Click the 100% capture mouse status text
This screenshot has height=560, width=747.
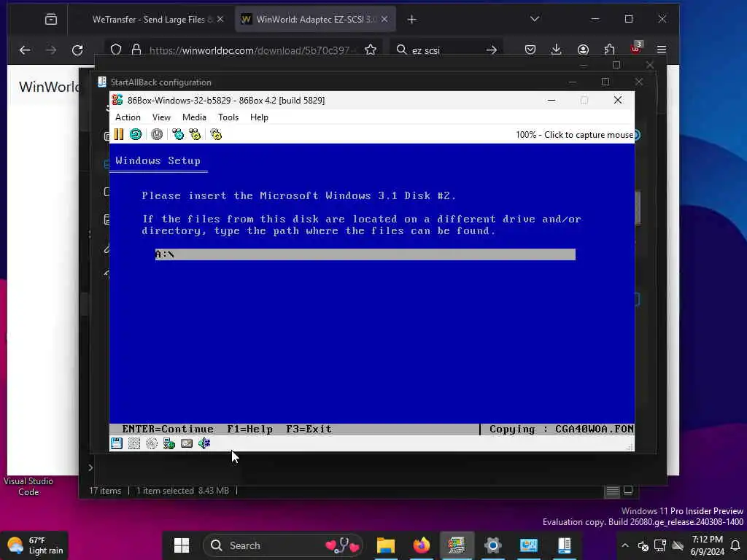(575, 135)
